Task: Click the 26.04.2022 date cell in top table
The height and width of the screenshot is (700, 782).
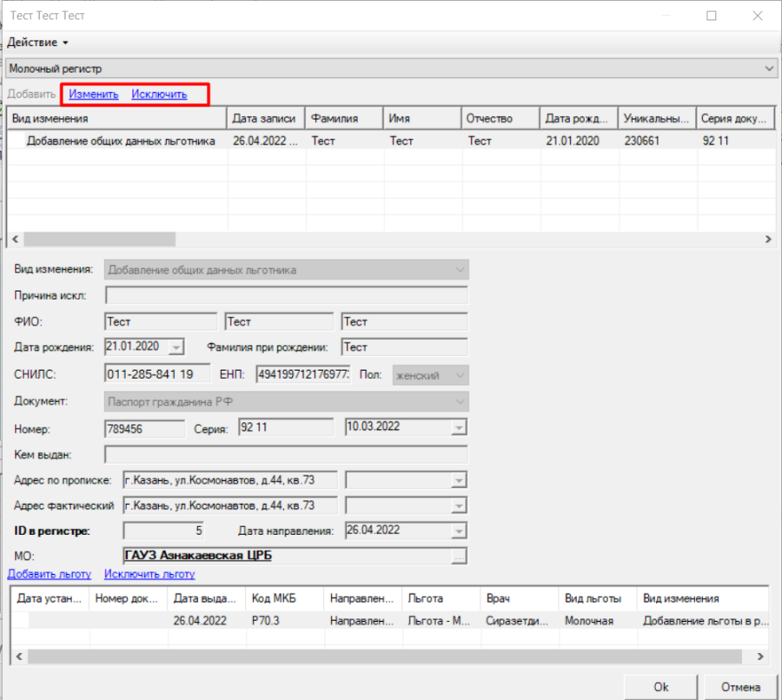Action: click(265, 141)
